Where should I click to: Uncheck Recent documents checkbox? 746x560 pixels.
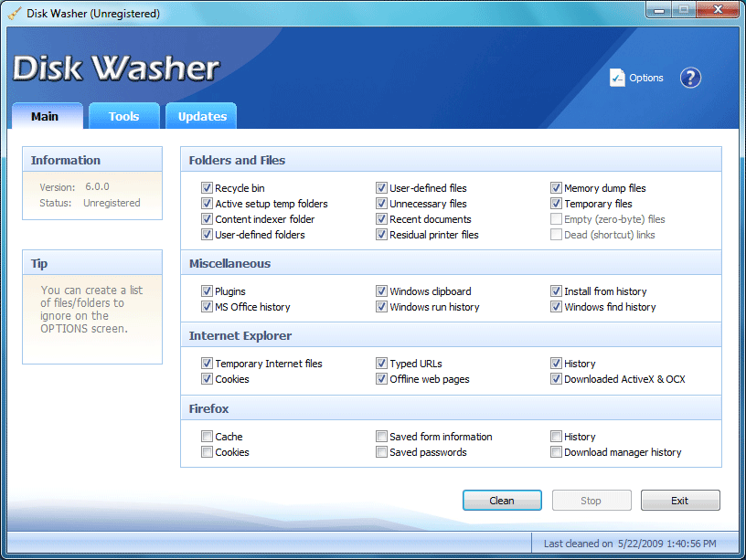tap(381, 219)
